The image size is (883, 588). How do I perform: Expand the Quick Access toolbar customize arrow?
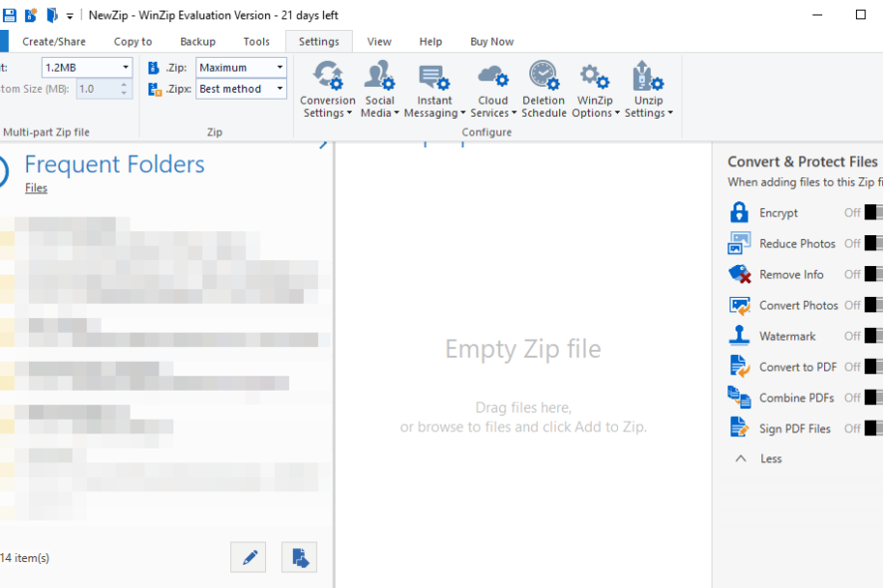70,16
